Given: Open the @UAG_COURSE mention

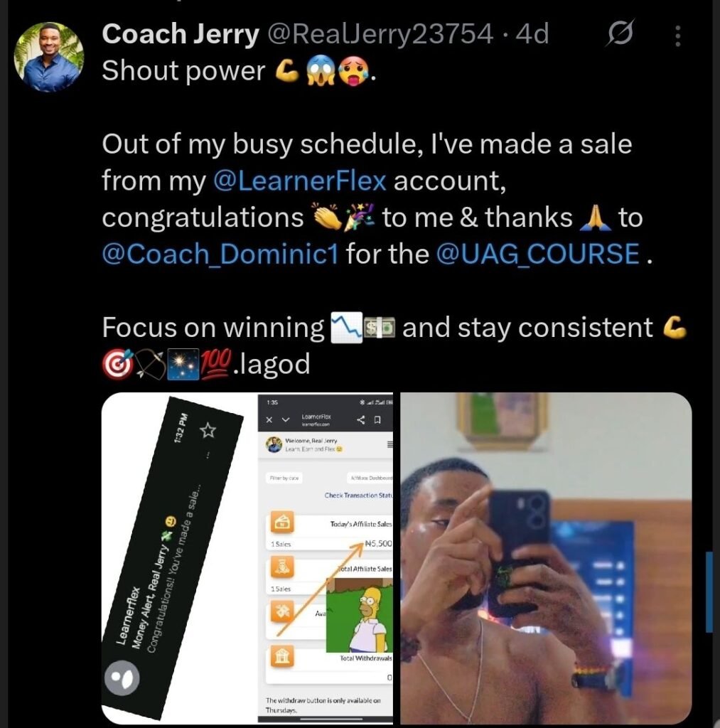Looking at the screenshot, I should [x=537, y=254].
